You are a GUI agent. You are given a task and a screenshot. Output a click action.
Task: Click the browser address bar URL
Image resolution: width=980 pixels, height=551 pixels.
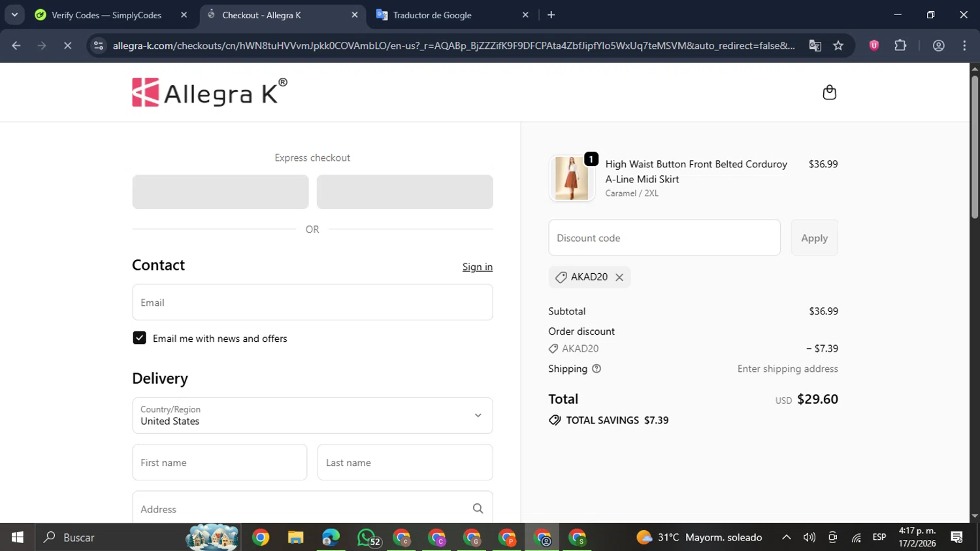click(x=453, y=46)
